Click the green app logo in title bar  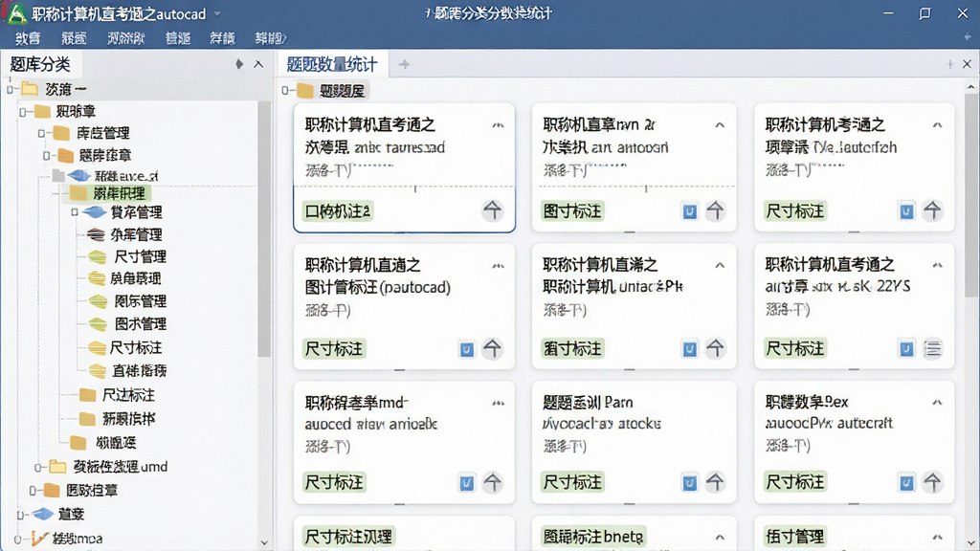pyautogui.click(x=15, y=13)
